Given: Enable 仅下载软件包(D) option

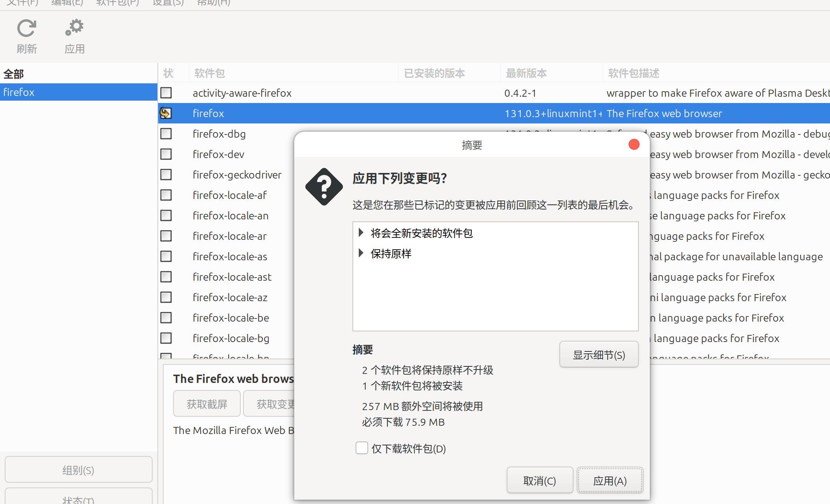Looking at the screenshot, I should coord(362,448).
